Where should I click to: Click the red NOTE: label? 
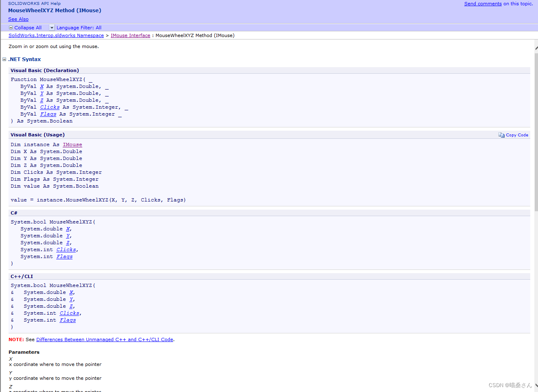[16, 339]
